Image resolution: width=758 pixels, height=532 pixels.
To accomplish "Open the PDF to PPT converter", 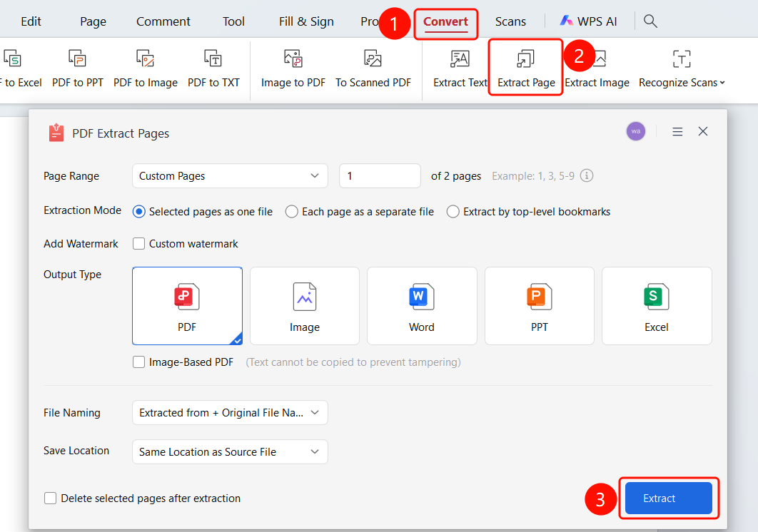I will [77, 68].
